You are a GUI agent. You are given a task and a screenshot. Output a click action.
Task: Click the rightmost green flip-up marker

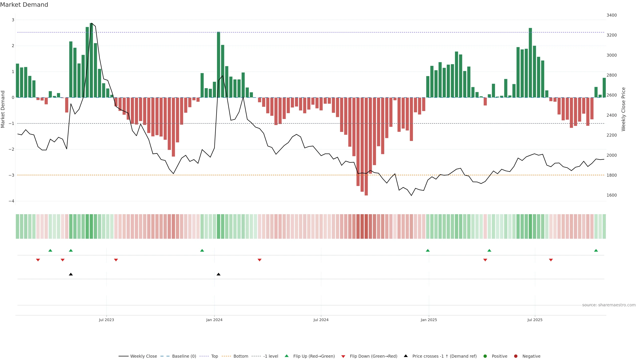[x=596, y=251]
